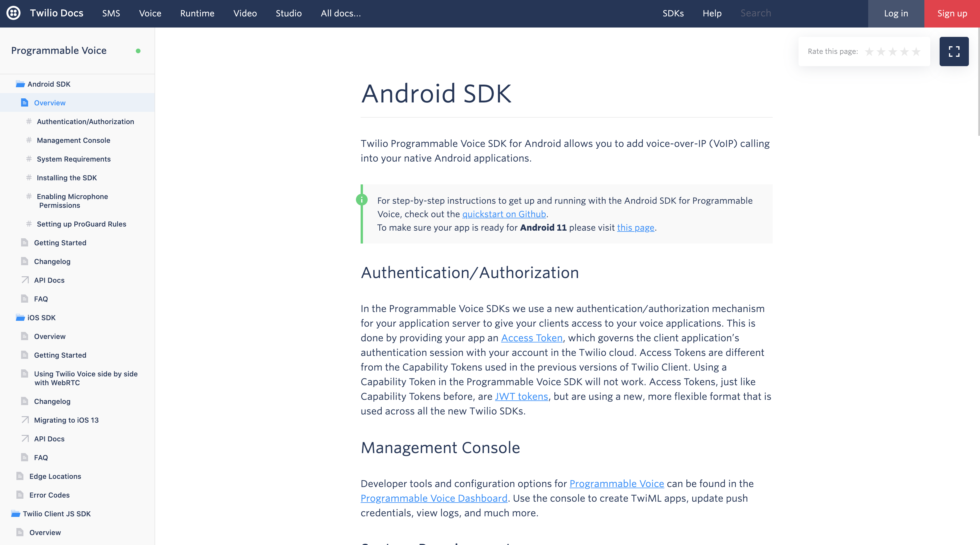Open the Voice docs menu item
This screenshot has width=980, height=545.
click(150, 13)
